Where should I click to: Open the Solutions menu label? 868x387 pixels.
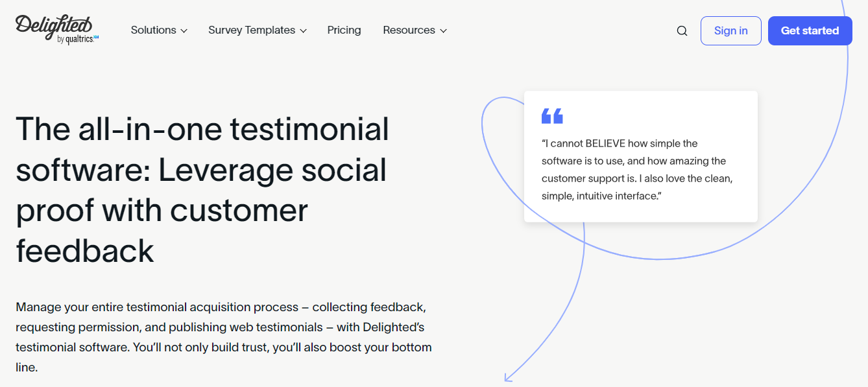[x=153, y=30]
